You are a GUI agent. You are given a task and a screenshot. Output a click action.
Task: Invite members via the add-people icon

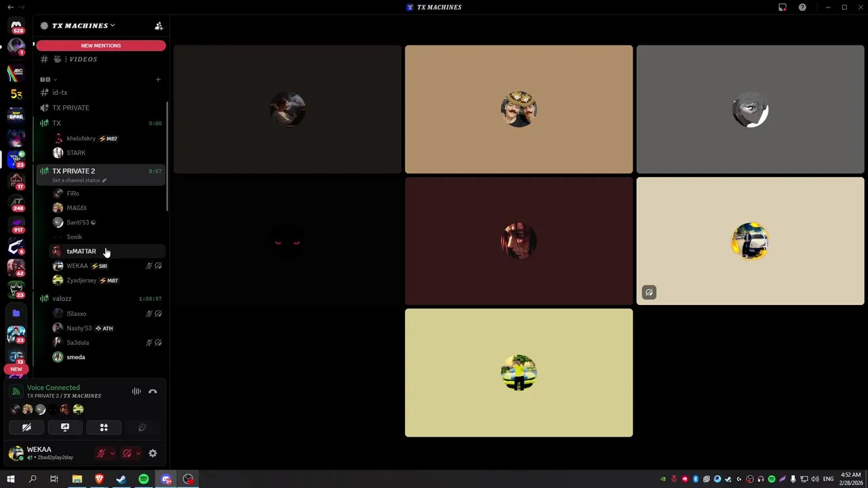click(x=159, y=26)
